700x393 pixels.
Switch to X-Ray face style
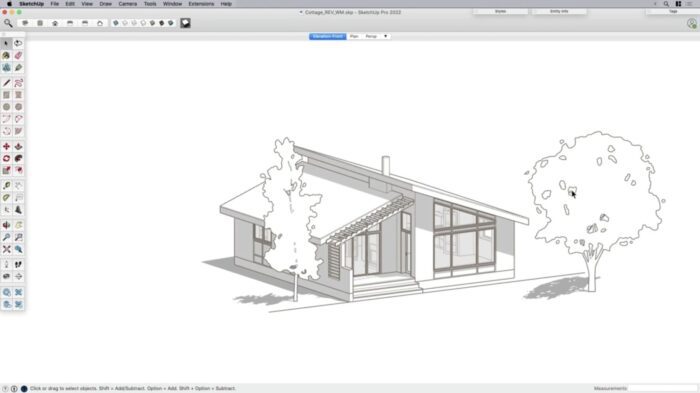pos(116,23)
